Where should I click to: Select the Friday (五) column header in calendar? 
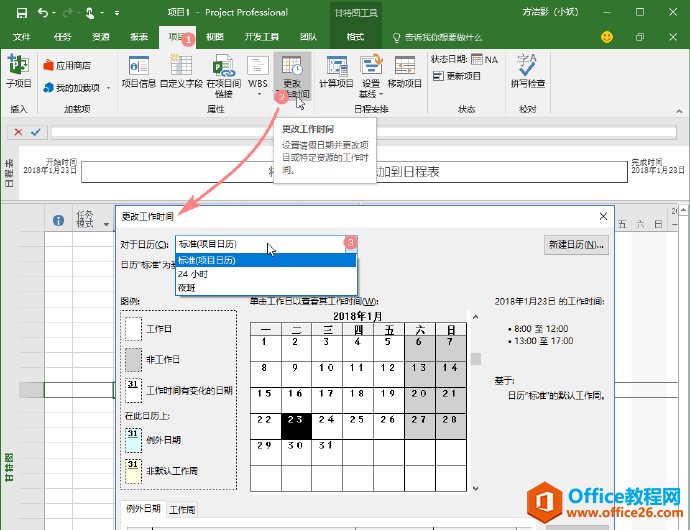[389, 329]
